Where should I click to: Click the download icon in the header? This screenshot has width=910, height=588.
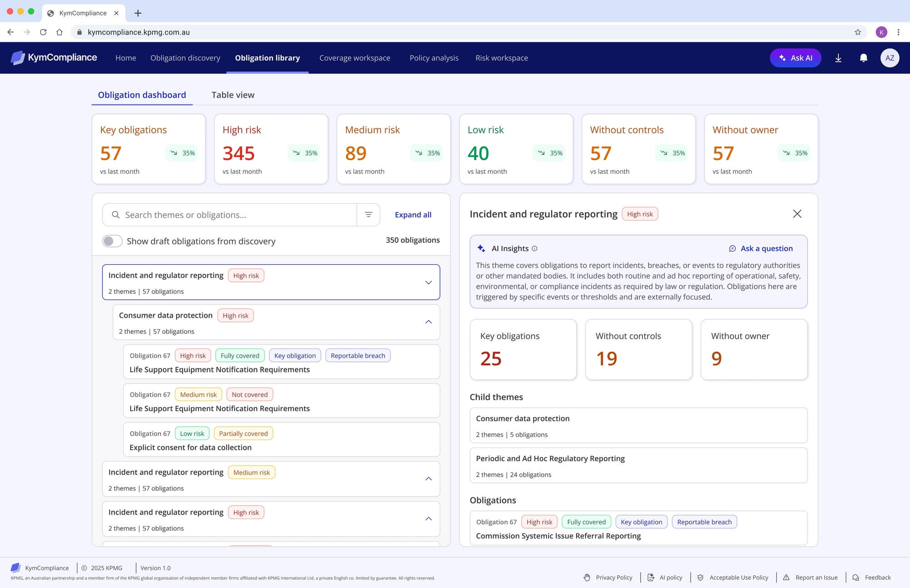pos(838,58)
